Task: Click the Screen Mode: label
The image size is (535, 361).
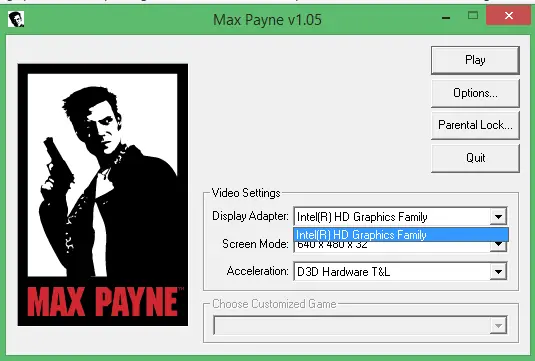Action: coord(255,244)
